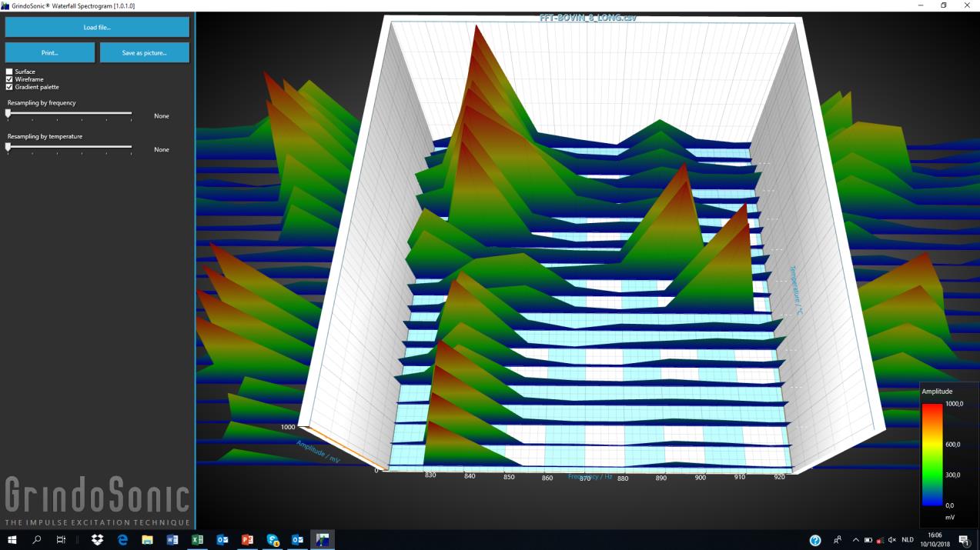Viewport: 980px width, 550px height.
Task: Enable the Surface checkbox
Action: pos(9,72)
